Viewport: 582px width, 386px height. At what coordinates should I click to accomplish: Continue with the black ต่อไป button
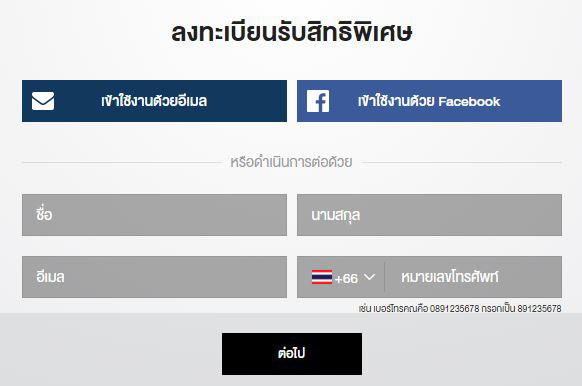click(x=292, y=354)
